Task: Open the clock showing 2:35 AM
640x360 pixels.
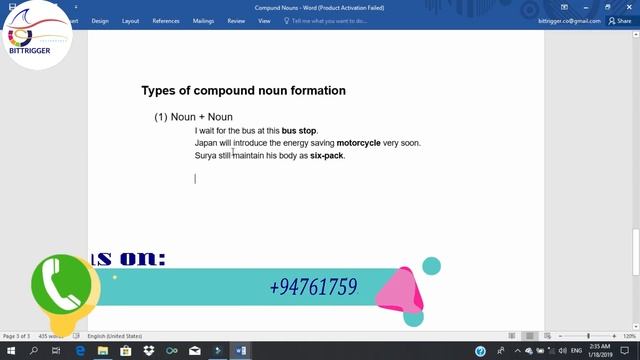Action: tap(600, 351)
